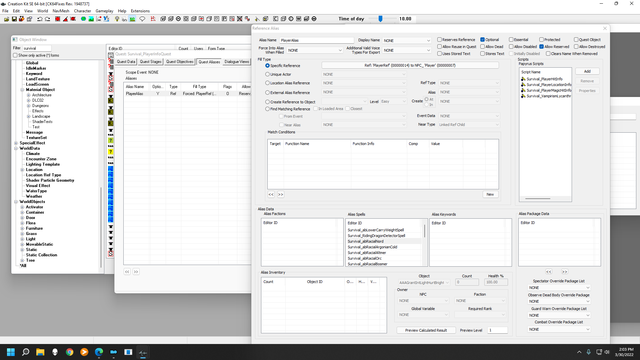Open the File menu
The width and height of the screenshot is (640, 360).
tap(5, 11)
